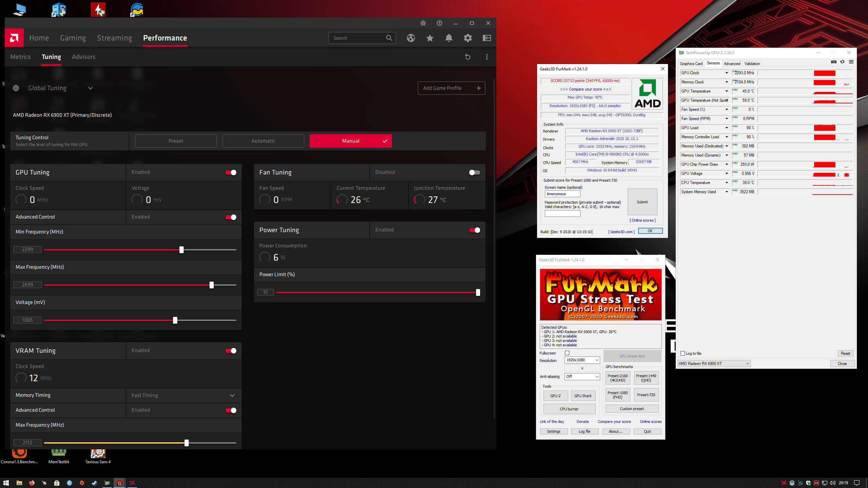Image resolution: width=868 pixels, height=488 pixels.
Task: Toggle VRAM Tuning Advanced Control switch
Action: click(231, 410)
